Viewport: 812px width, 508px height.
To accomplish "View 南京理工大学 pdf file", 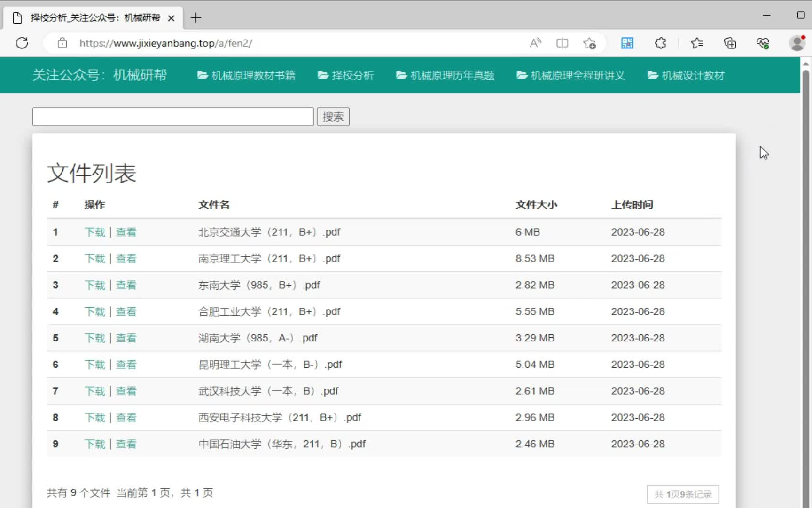I will (x=126, y=258).
